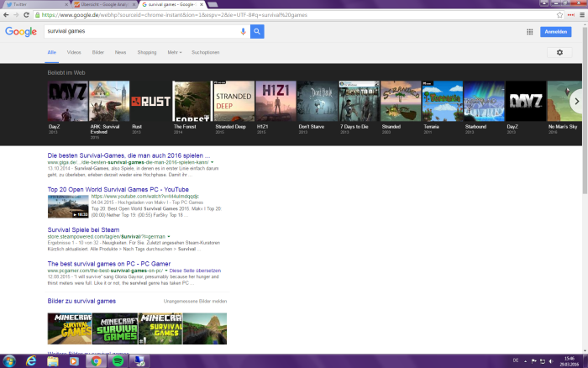Expand arrow next to giga.de result URL
This screenshot has width=588, height=368.
[x=213, y=162]
